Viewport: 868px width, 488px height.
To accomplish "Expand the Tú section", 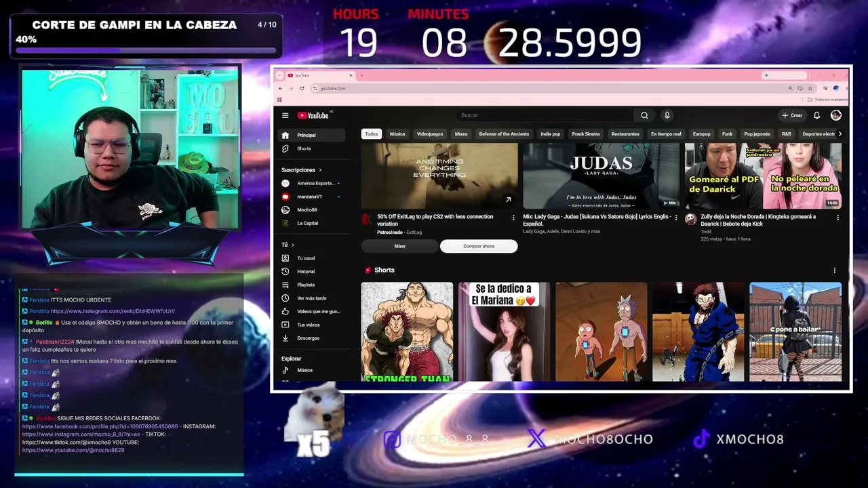I will click(x=288, y=245).
